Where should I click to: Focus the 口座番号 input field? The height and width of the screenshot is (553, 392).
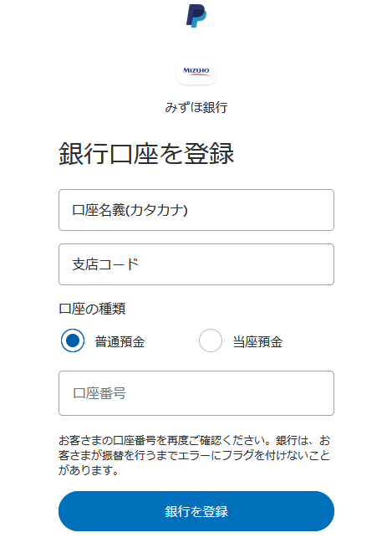click(x=196, y=393)
